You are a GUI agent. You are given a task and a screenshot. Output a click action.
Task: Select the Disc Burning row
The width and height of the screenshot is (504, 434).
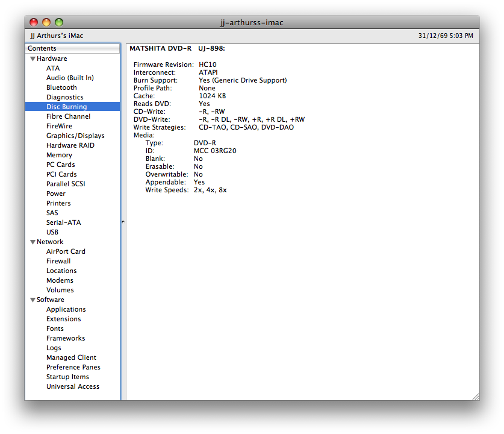click(x=73, y=107)
